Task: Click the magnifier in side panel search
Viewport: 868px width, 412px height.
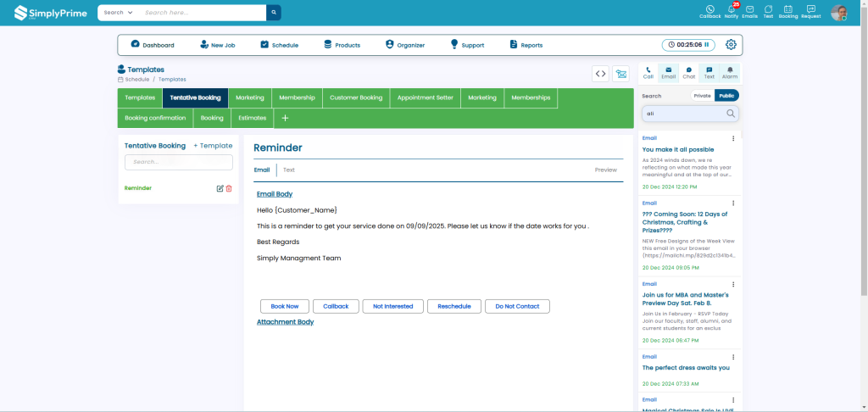Action: point(731,114)
